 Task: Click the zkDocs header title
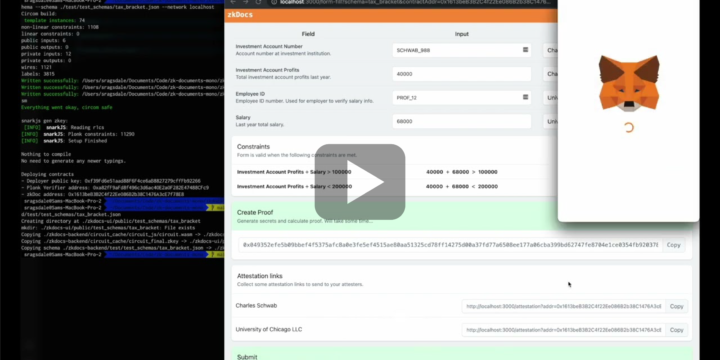[240, 15]
